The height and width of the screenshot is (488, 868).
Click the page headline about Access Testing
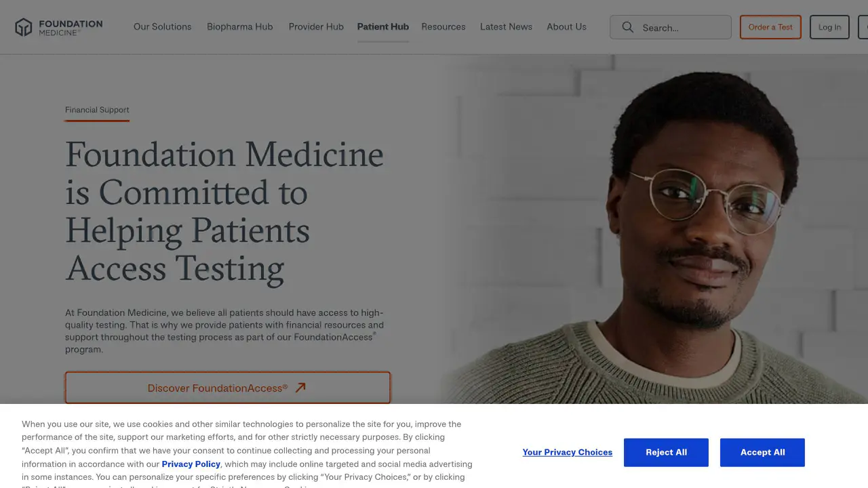click(224, 211)
